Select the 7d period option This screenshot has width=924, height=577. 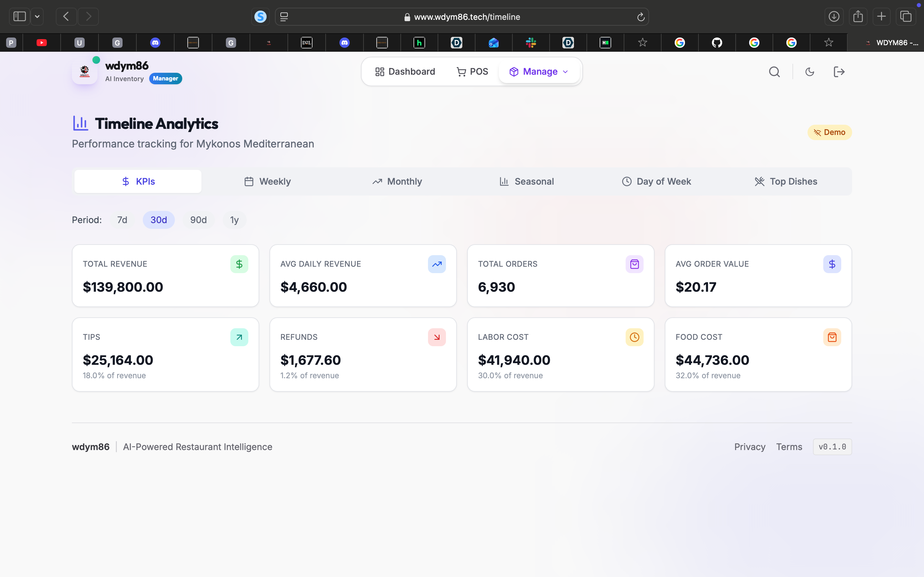[x=122, y=220]
